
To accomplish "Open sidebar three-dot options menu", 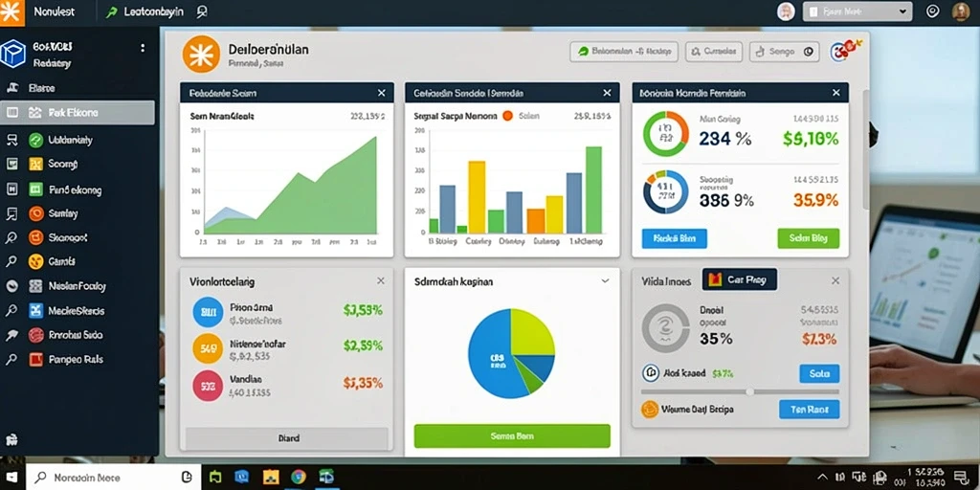I will pyautogui.click(x=143, y=48).
